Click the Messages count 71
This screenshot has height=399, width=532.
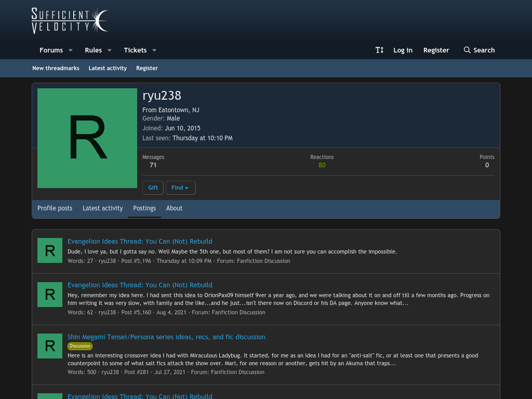[153, 165]
